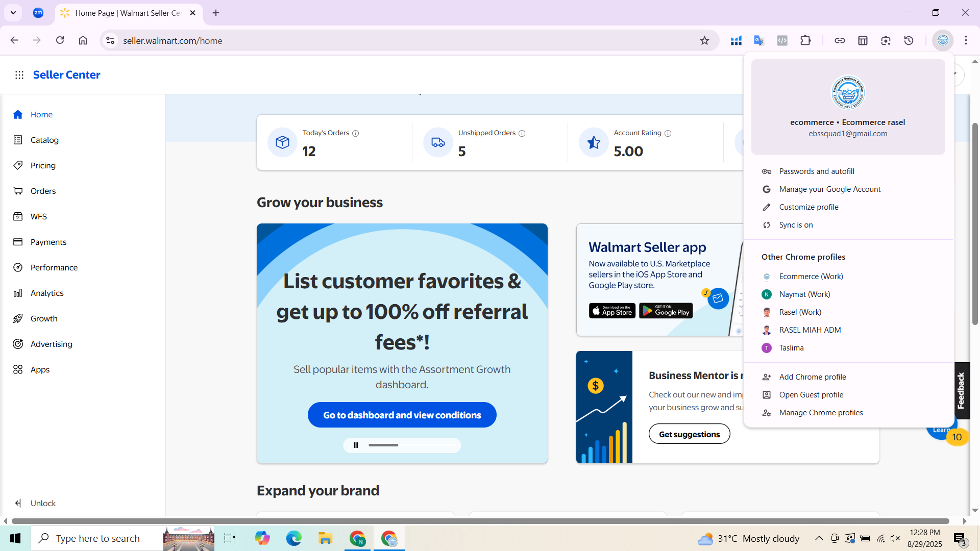
Task: Click the Unshipped Orders truck icon
Action: pyautogui.click(x=438, y=142)
